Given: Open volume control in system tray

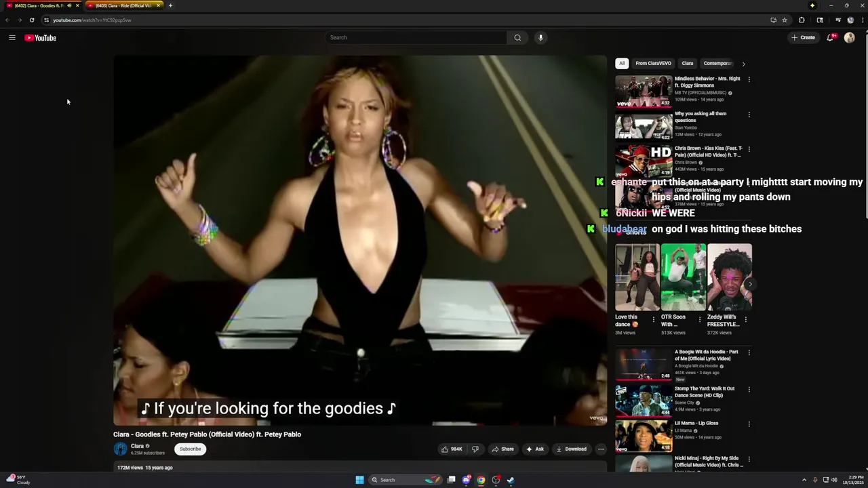Looking at the screenshot, I should (x=834, y=480).
